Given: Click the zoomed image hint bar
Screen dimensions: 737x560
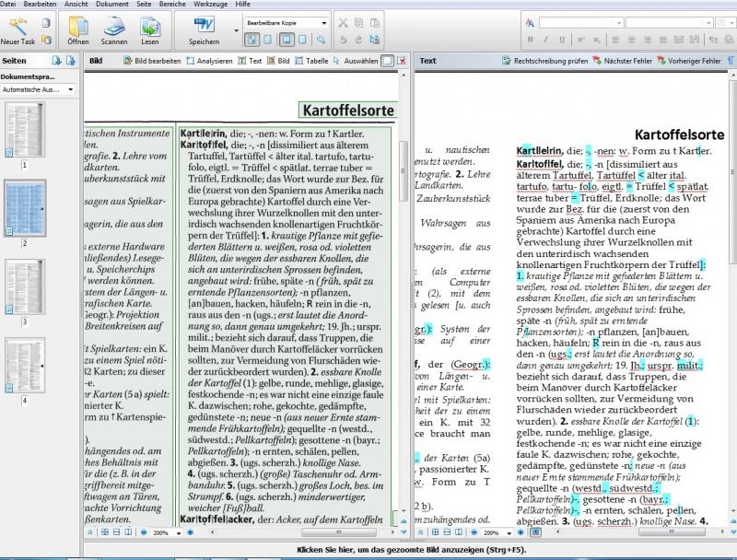Looking at the screenshot, I should 411,550.
